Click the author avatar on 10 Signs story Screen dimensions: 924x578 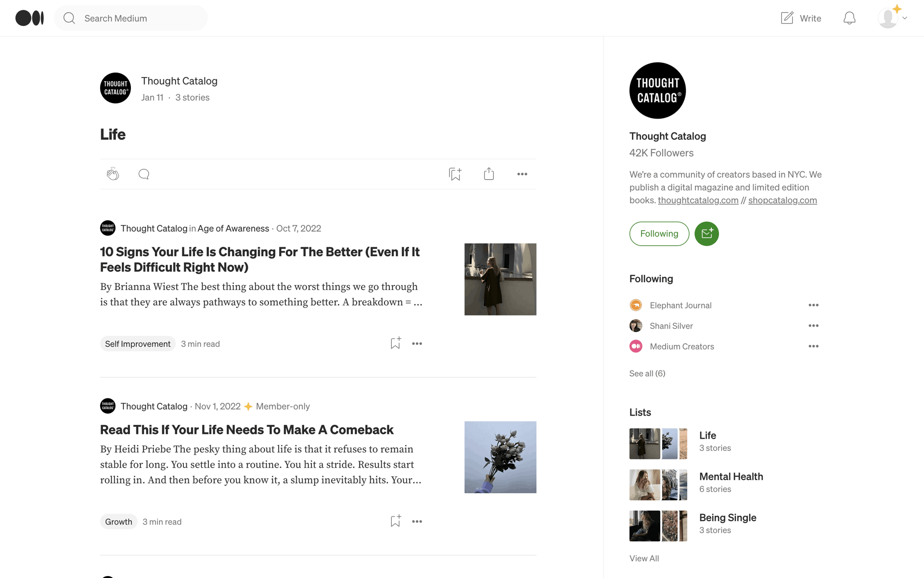tap(108, 228)
